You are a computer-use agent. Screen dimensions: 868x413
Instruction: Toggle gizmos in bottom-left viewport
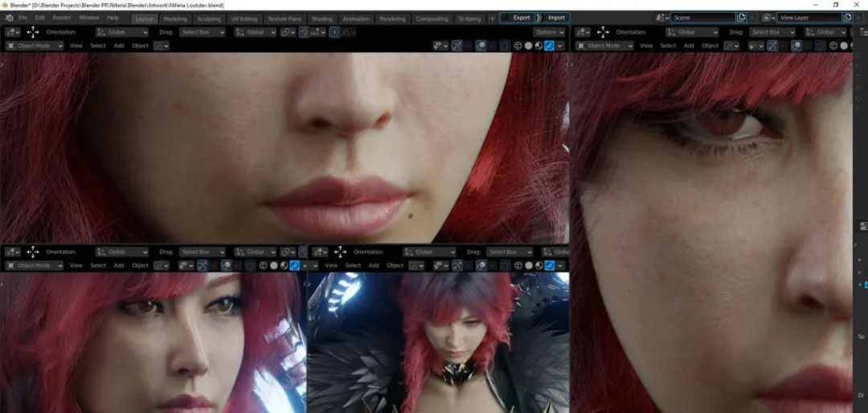point(202,265)
